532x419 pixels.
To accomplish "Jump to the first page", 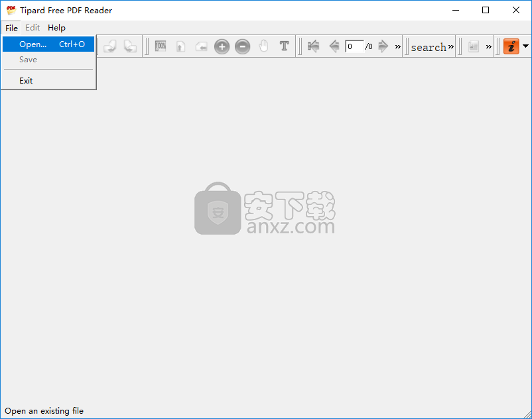I will pos(314,46).
